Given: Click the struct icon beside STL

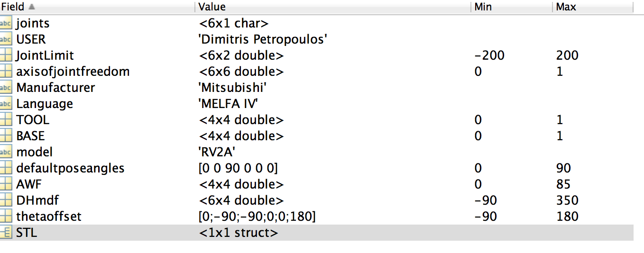Looking at the screenshot, I should [6, 233].
